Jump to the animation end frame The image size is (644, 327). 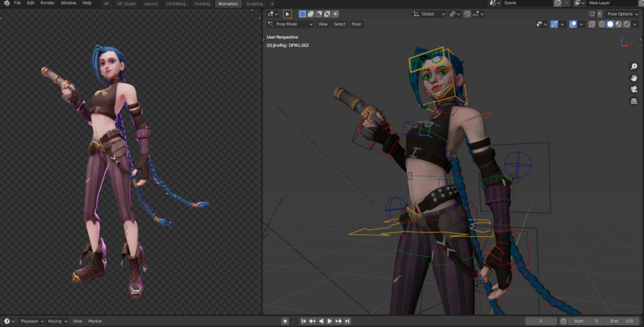(347, 321)
